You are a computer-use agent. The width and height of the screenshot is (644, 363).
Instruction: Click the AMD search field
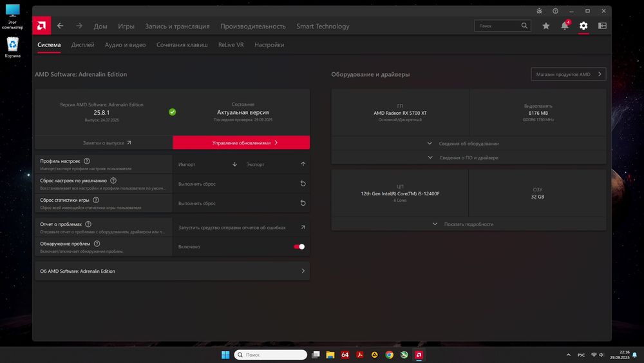(503, 26)
